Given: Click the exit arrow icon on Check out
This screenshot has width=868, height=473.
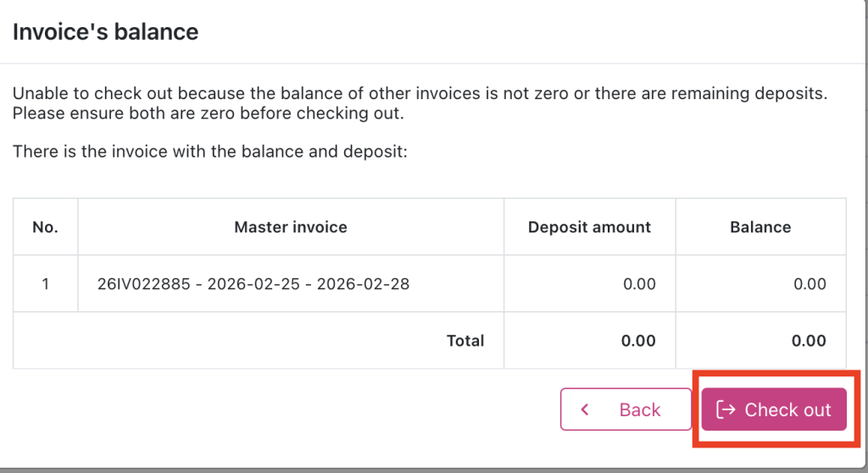Looking at the screenshot, I should pyautogui.click(x=726, y=410).
